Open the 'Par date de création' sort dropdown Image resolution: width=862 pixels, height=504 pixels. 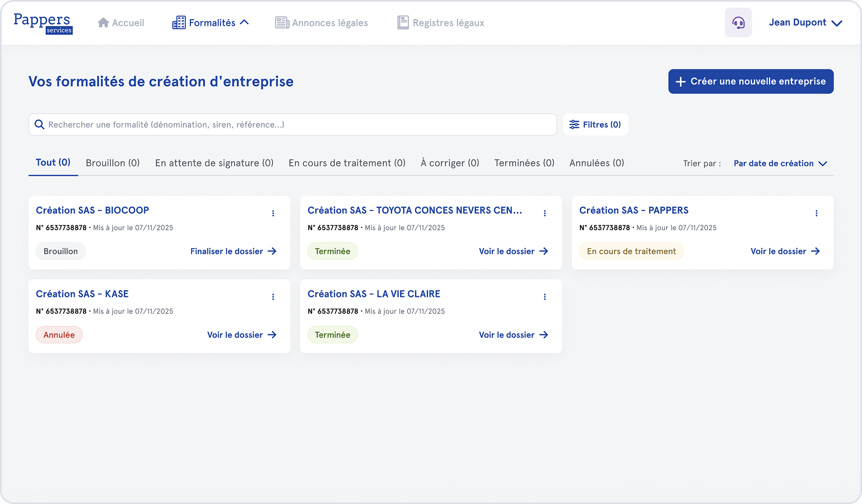(x=780, y=164)
